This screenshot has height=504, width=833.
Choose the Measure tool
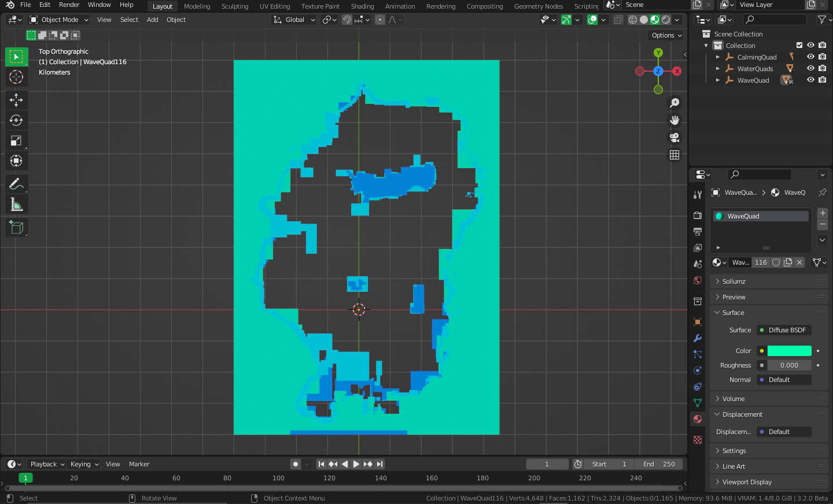click(16, 205)
